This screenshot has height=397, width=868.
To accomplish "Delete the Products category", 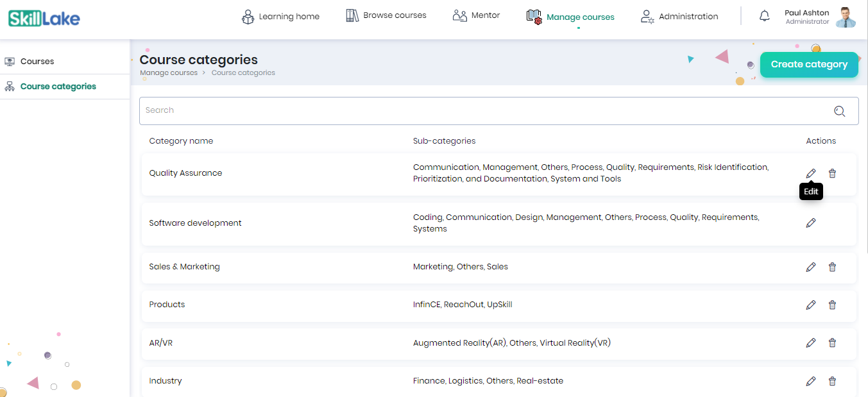I will [832, 305].
